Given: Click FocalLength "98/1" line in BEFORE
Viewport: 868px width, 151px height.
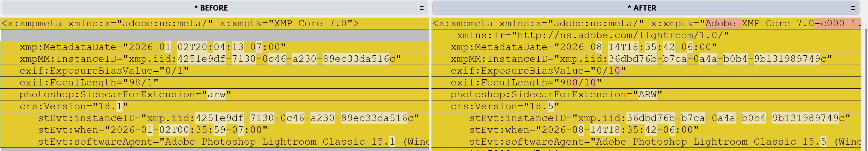Looking at the screenshot, I should [215, 83].
